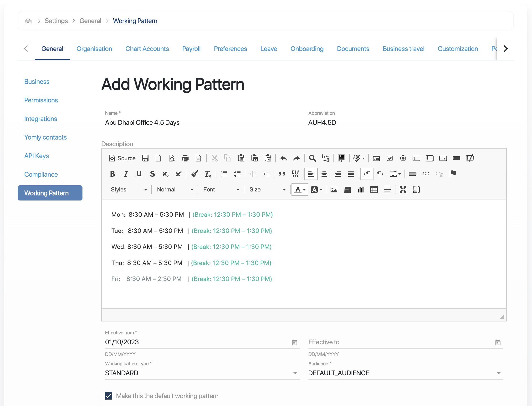Viewport: 532px width, 406px height.
Task: Insert an image into description
Action: coord(334,190)
